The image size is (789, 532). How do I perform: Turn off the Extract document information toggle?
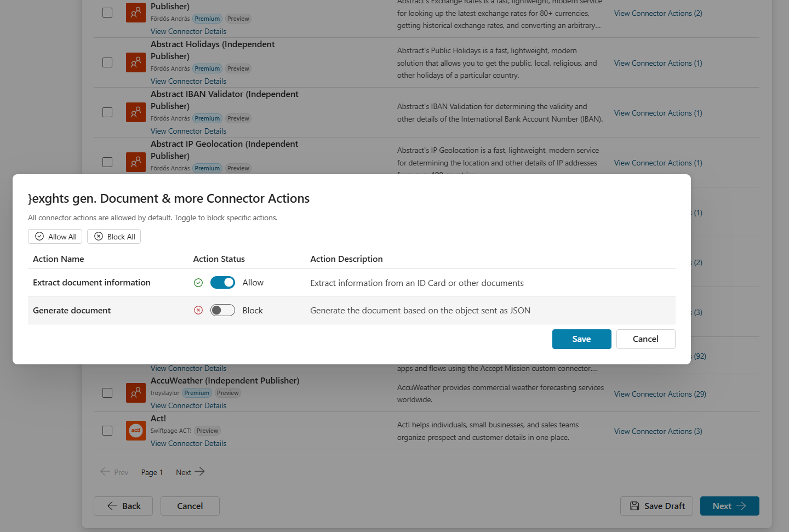point(222,283)
